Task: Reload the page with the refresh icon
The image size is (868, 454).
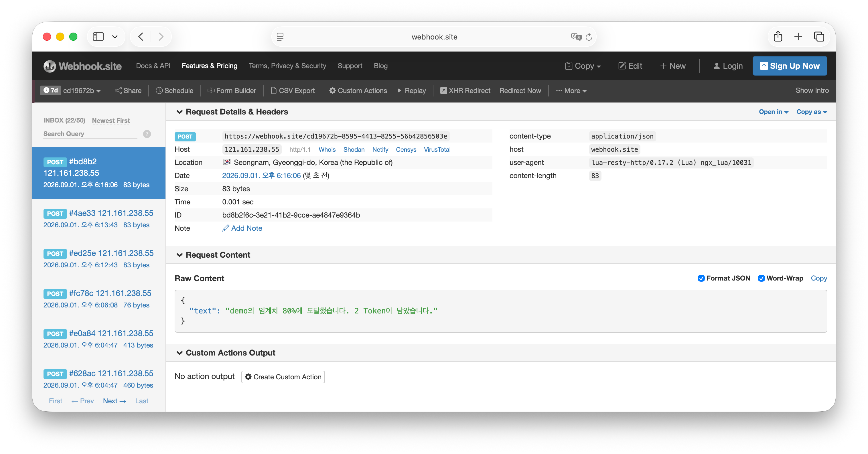Action: pyautogui.click(x=589, y=37)
